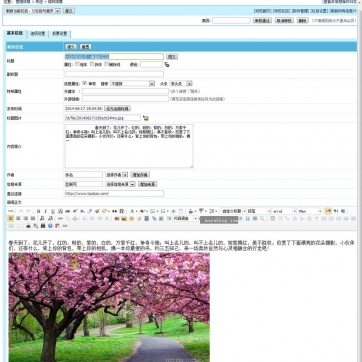Justify text in editor toolbar
Viewport: 362px width, 362px height.
tap(33, 218)
